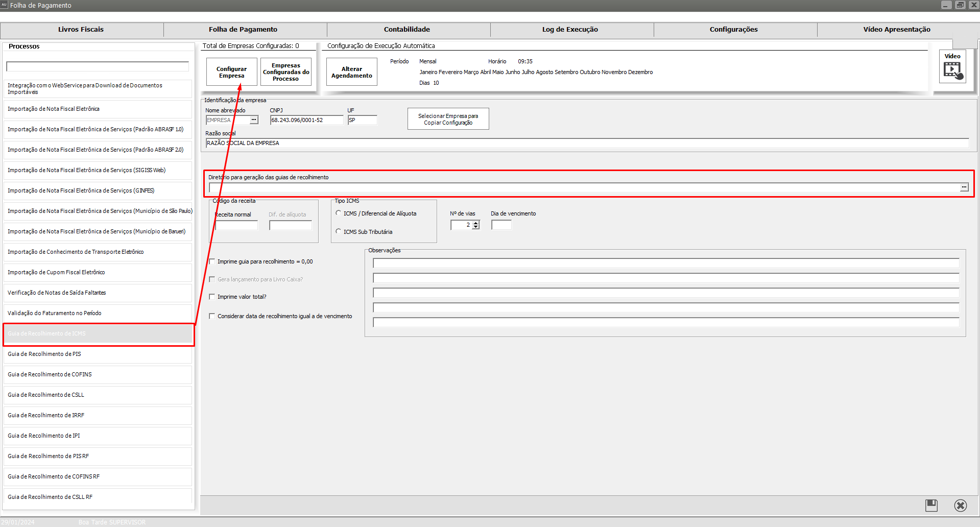Select ICMS Sub Tributária radio option
The height and width of the screenshot is (527, 980).
(x=338, y=231)
